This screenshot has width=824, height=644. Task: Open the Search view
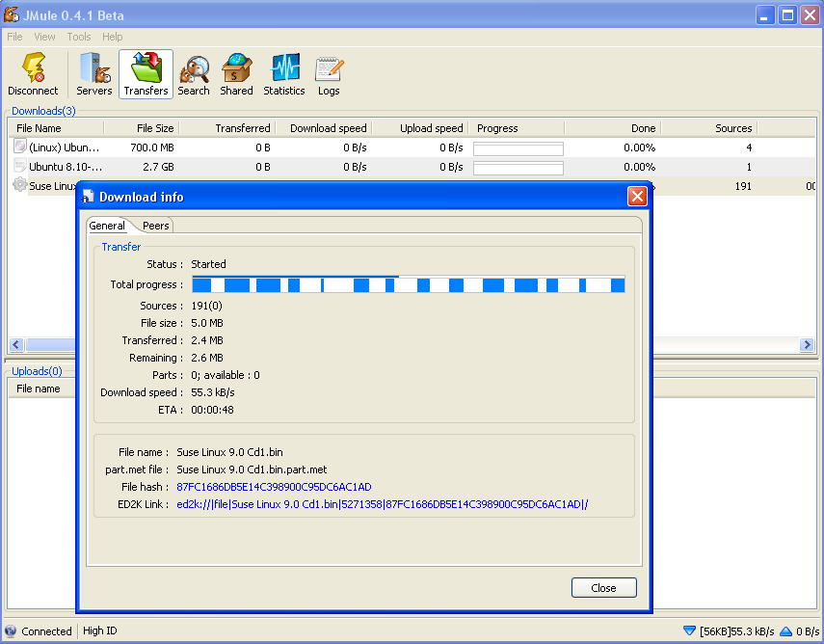pyautogui.click(x=194, y=74)
